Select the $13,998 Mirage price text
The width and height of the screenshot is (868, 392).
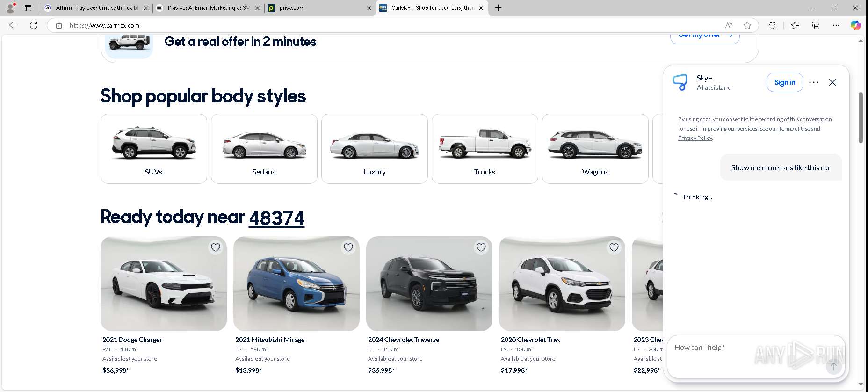pyautogui.click(x=248, y=370)
